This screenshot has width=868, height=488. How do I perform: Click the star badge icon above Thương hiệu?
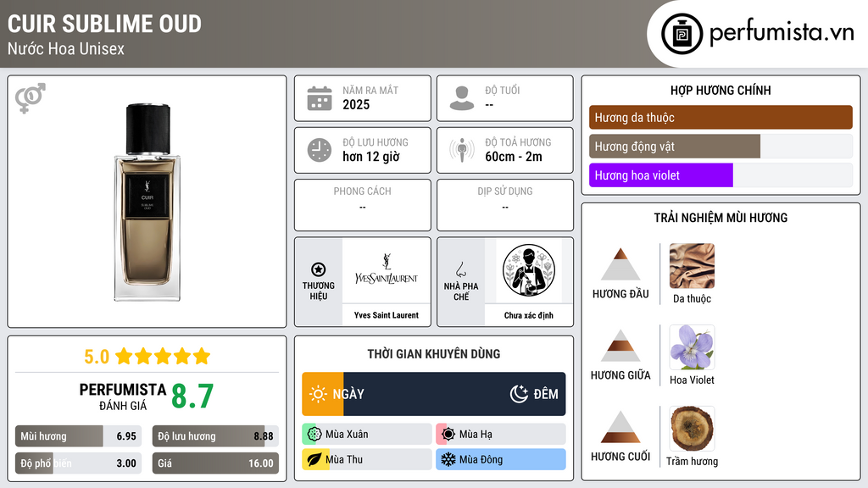(319, 269)
